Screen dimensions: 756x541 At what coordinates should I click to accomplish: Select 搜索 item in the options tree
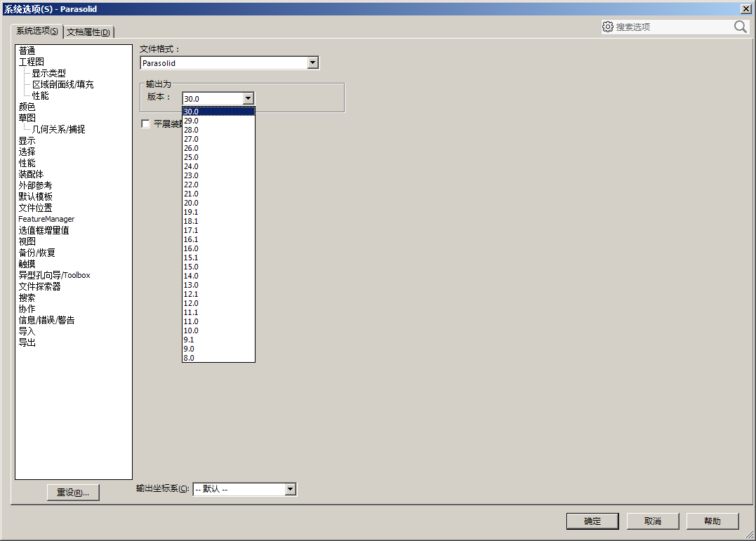(27, 298)
